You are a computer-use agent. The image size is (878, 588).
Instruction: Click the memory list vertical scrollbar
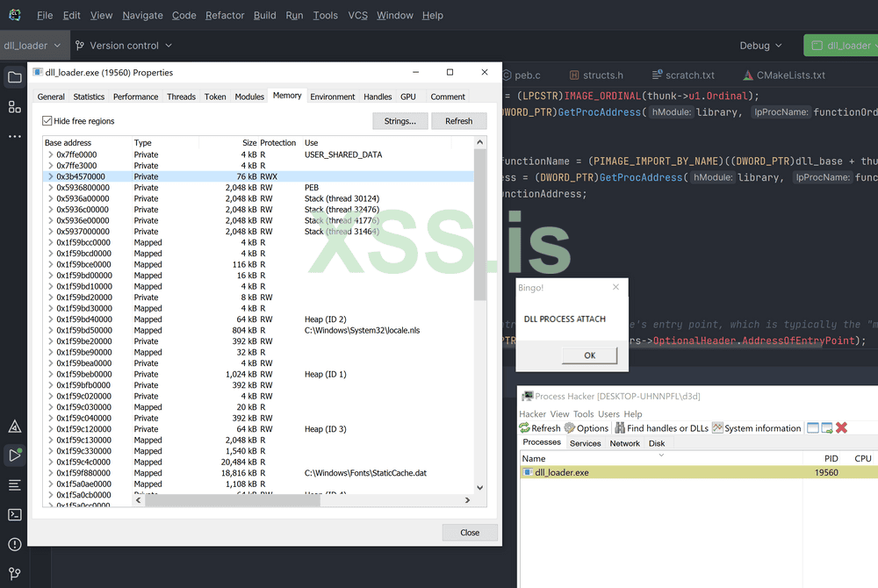479,263
